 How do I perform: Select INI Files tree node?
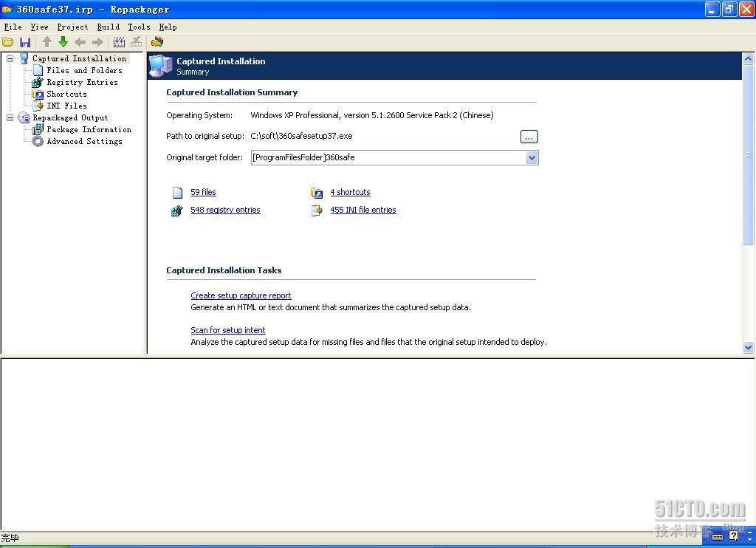click(x=66, y=106)
